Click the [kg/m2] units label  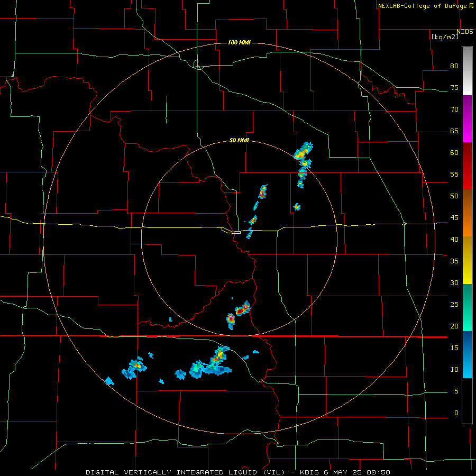click(x=445, y=37)
